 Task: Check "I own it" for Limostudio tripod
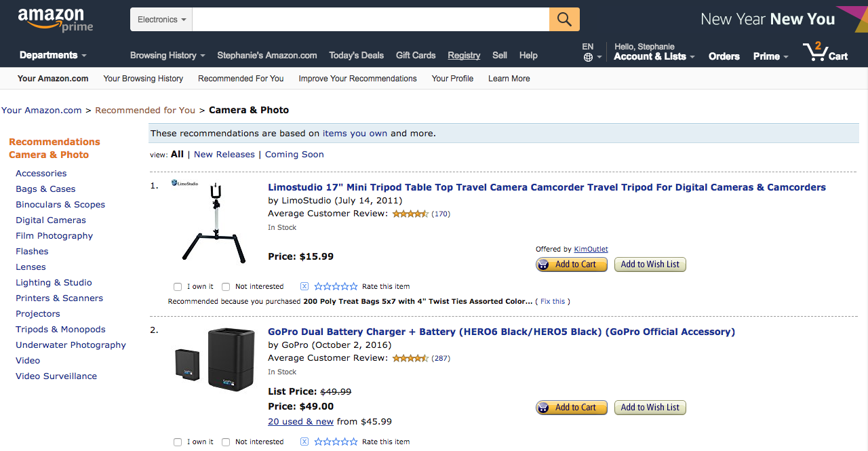tap(178, 287)
